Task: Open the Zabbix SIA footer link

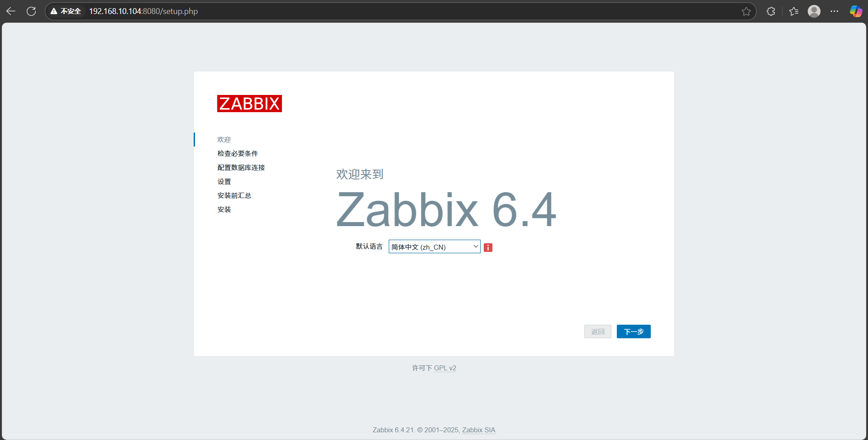Action: (x=478, y=430)
